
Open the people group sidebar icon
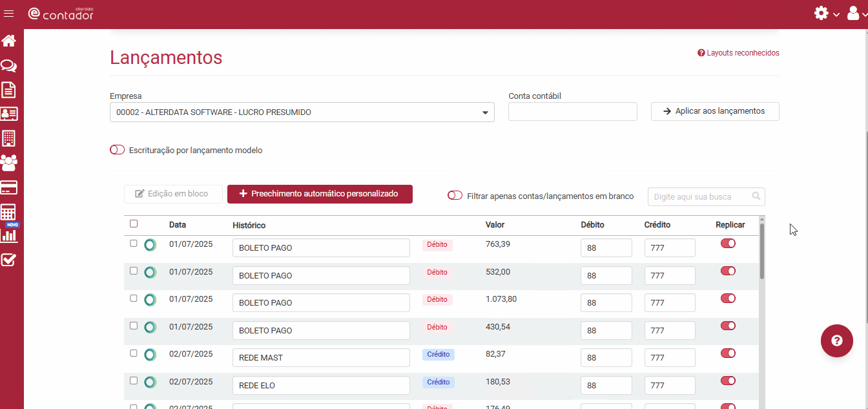pos(9,162)
